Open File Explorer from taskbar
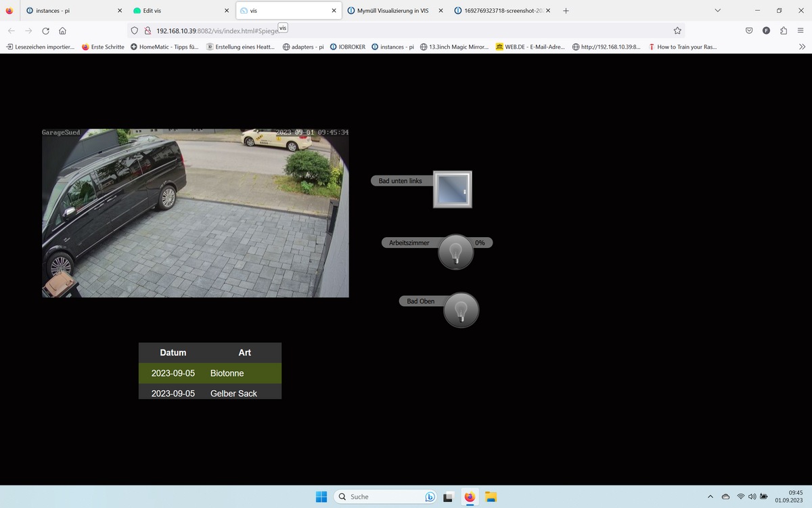Screen dimensions: 812x508 pos(491,496)
